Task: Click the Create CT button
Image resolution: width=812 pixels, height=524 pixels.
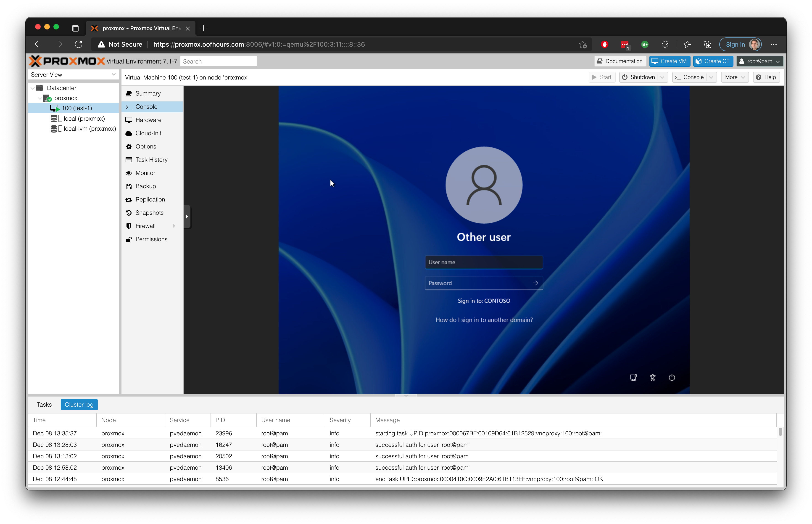Action: click(713, 61)
